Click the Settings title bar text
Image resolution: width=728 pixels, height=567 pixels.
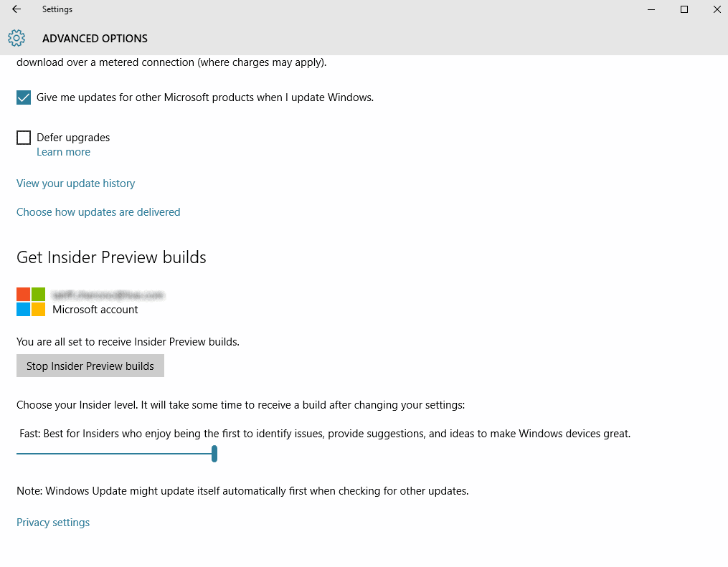[57, 9]
